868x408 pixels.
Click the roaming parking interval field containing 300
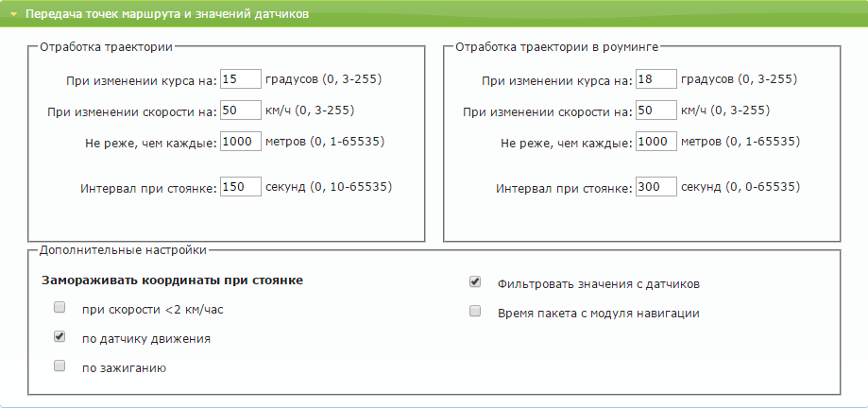pos(655,187)
